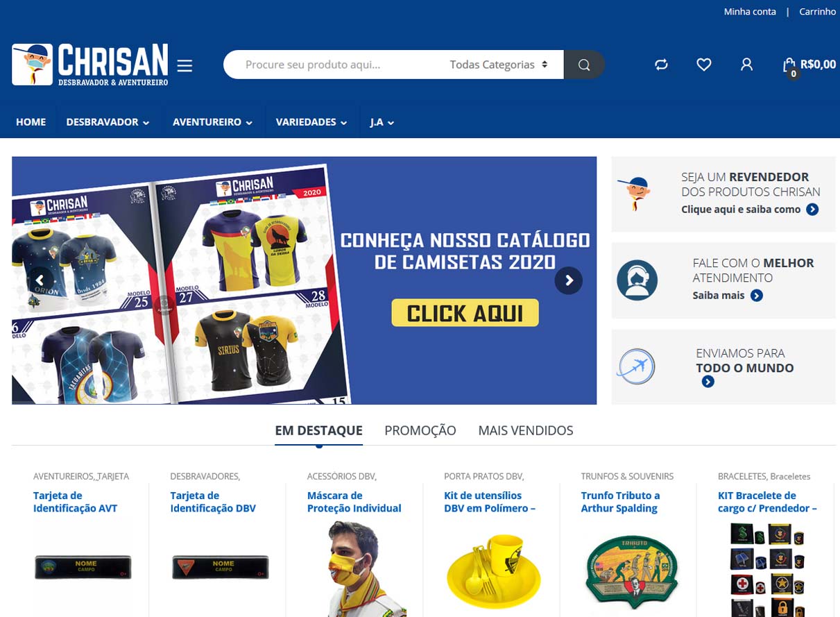This screenshot has width=840, height=617.
Task: Click arrow icon under 'TODO O MUNDO'
Action: [708, 382]
